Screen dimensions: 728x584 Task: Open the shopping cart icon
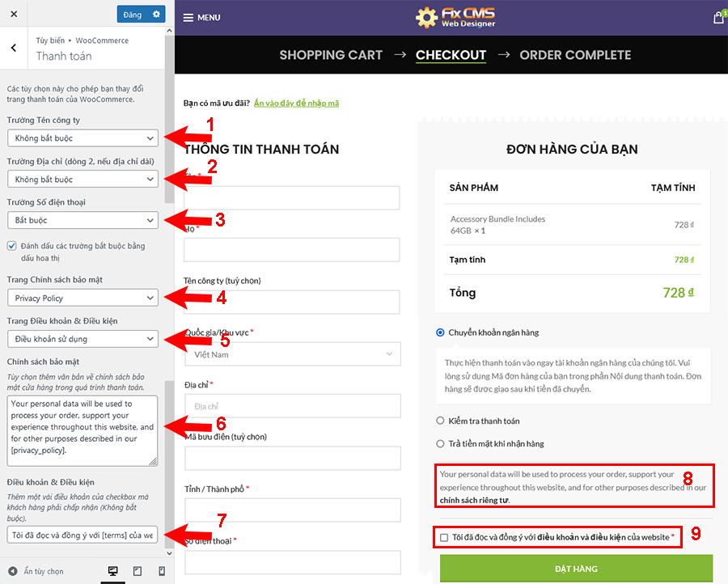coord(717,17)
